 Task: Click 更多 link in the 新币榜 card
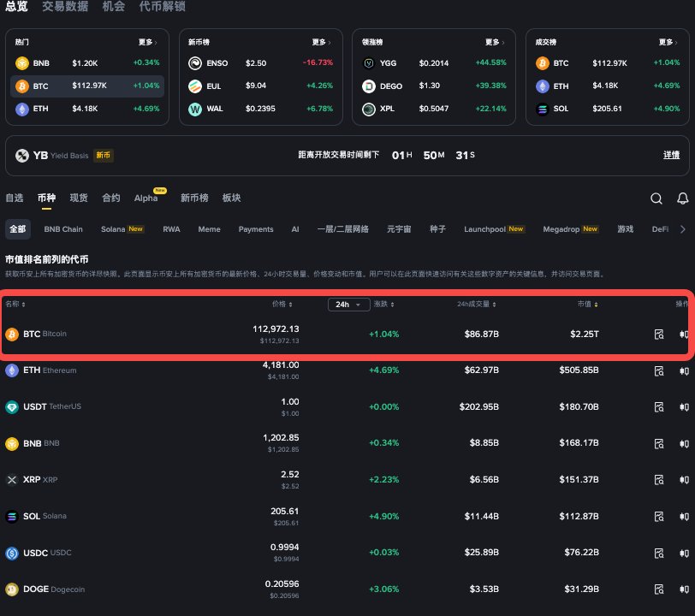tap(320, 42)
